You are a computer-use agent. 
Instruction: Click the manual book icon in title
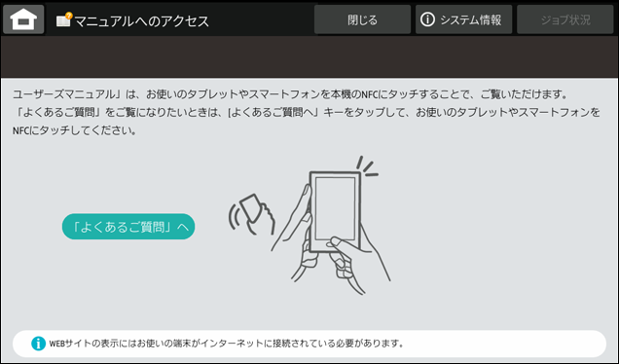pyautogui.click(x=64, y=19)
